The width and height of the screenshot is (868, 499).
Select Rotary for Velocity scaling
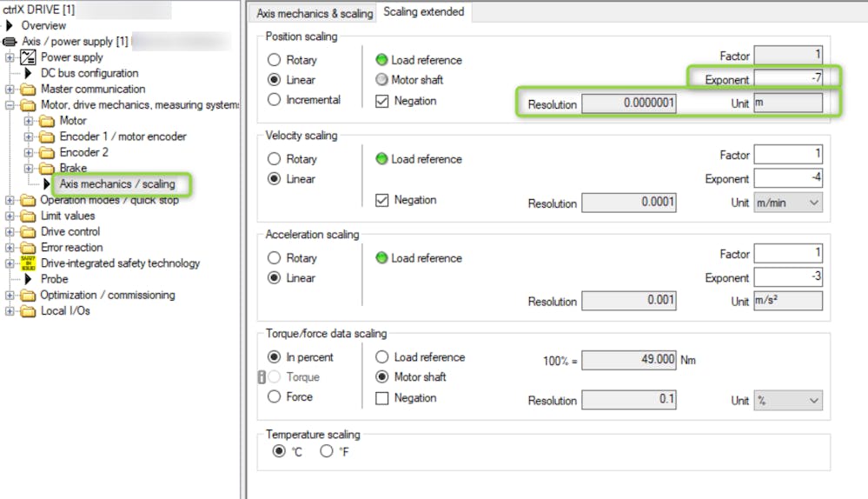275,159
